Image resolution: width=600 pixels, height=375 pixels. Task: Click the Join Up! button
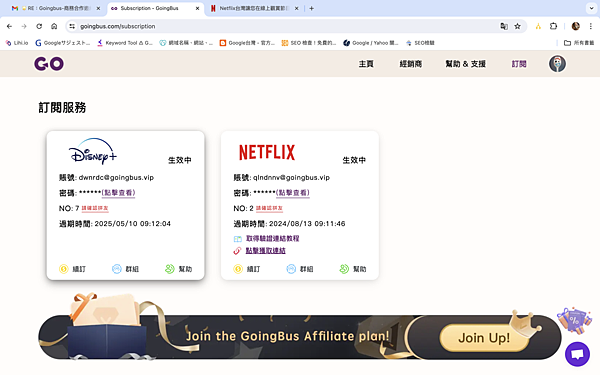484,338
